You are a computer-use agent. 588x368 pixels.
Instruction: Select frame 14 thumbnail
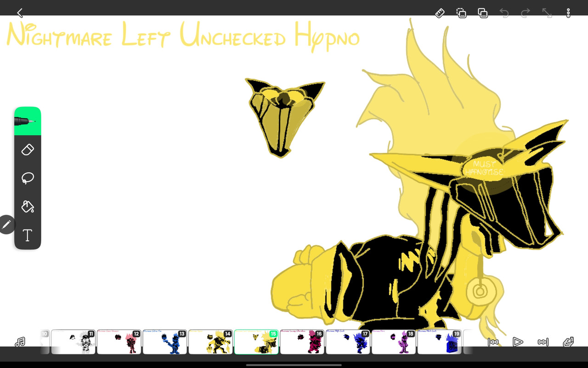click(210, 342)
